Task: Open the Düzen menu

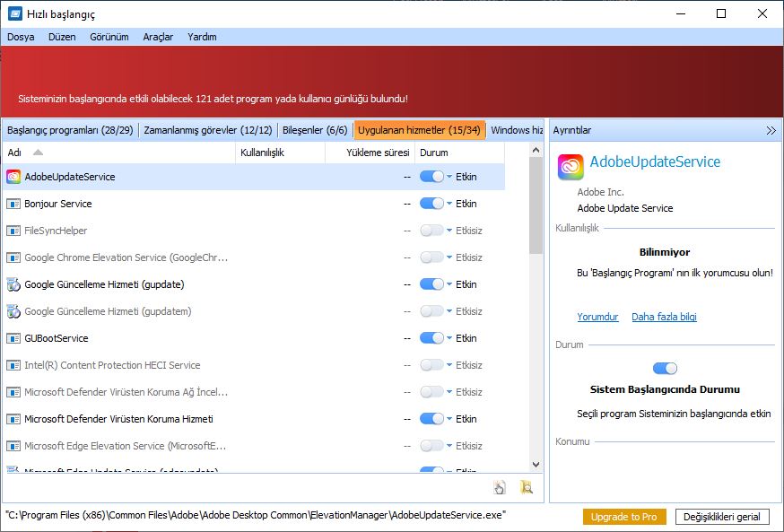Action: pos(62,37)
